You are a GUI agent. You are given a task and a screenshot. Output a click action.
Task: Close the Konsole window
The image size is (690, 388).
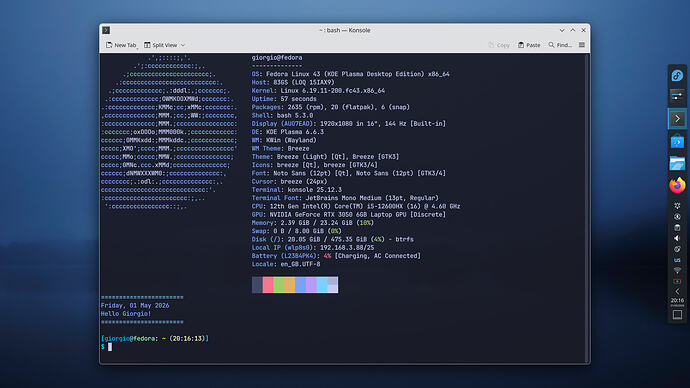click(x=584, y=30)
